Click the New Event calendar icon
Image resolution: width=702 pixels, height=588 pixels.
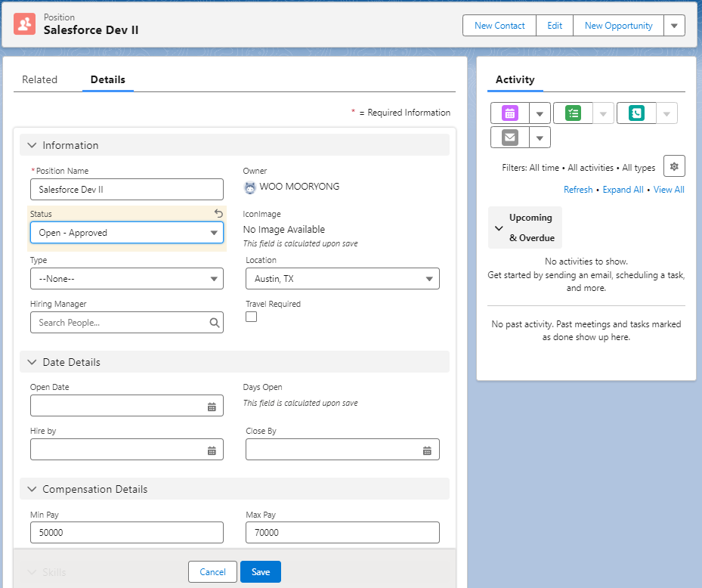(x=510, y=113)
